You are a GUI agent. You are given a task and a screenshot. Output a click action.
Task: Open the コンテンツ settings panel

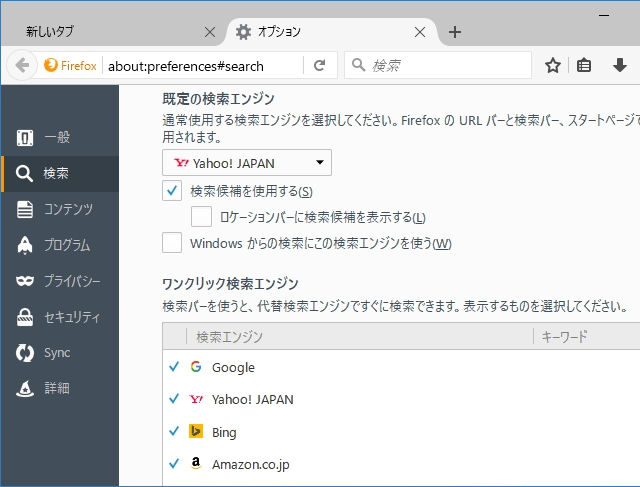pyautogui.click(x=60, y=209)
